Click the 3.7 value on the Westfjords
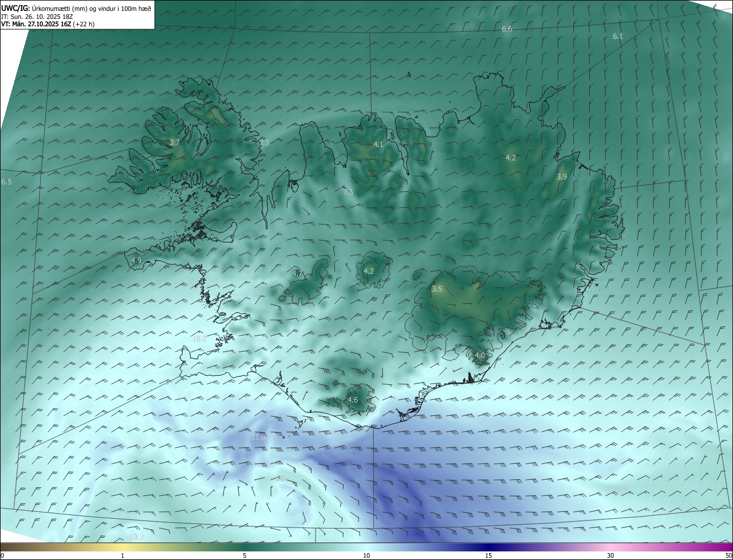The width and height of the screenshot is (733, 560). pos(175,142)
